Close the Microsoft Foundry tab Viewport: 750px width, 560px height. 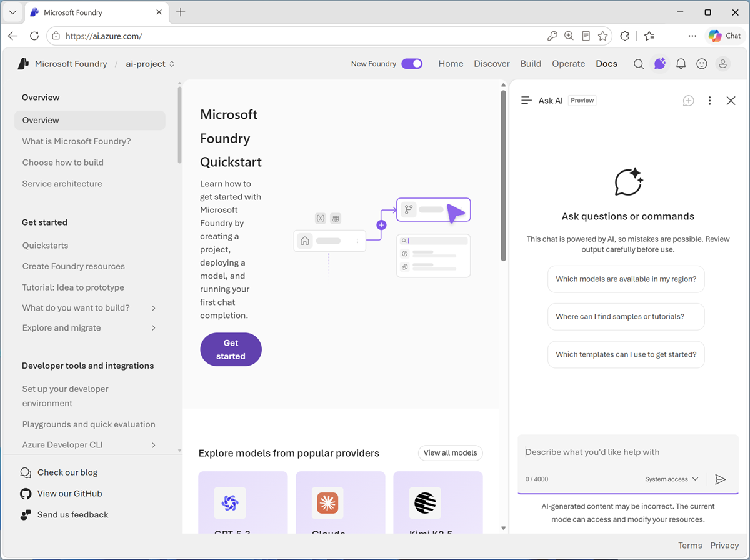click(159, 12)
